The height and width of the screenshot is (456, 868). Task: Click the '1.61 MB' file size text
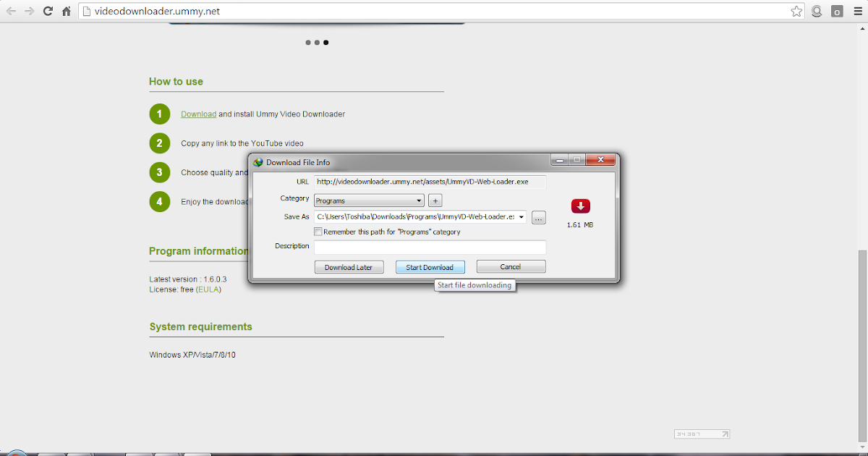[580, 225]
